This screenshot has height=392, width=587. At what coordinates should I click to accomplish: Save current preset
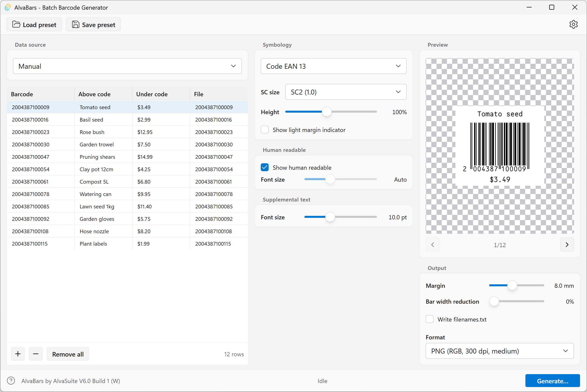[x=93, y=25]
